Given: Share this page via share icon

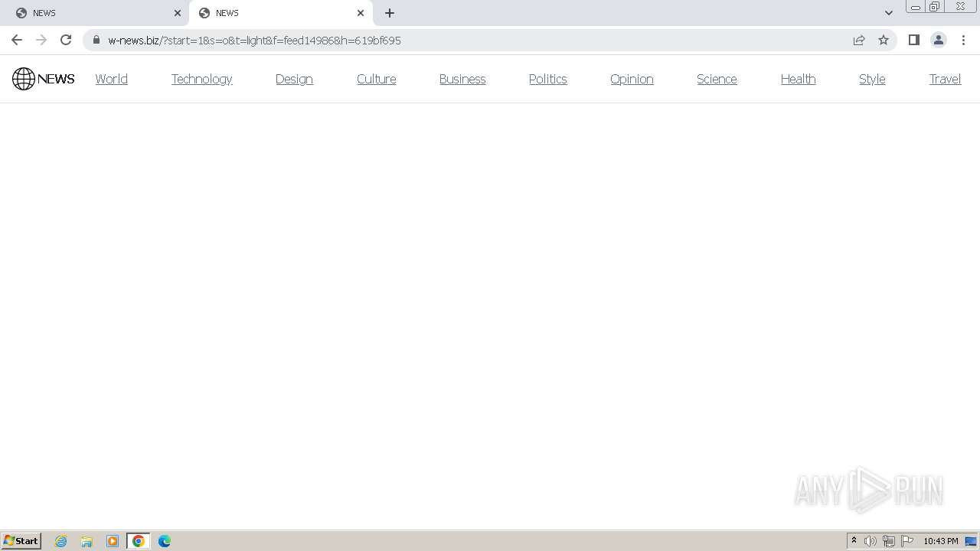Looking at the screenshot, I should [x=859, y=40].
